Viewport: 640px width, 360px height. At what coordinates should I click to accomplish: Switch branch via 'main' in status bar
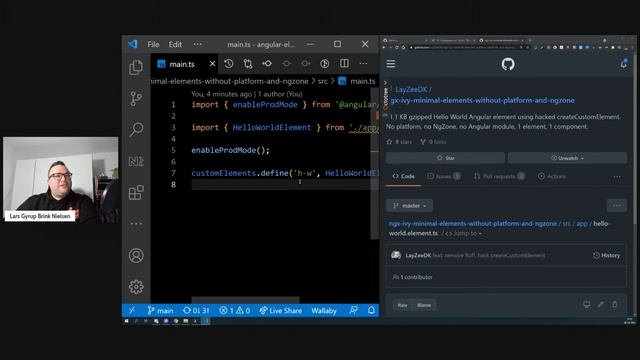(160, 311)
